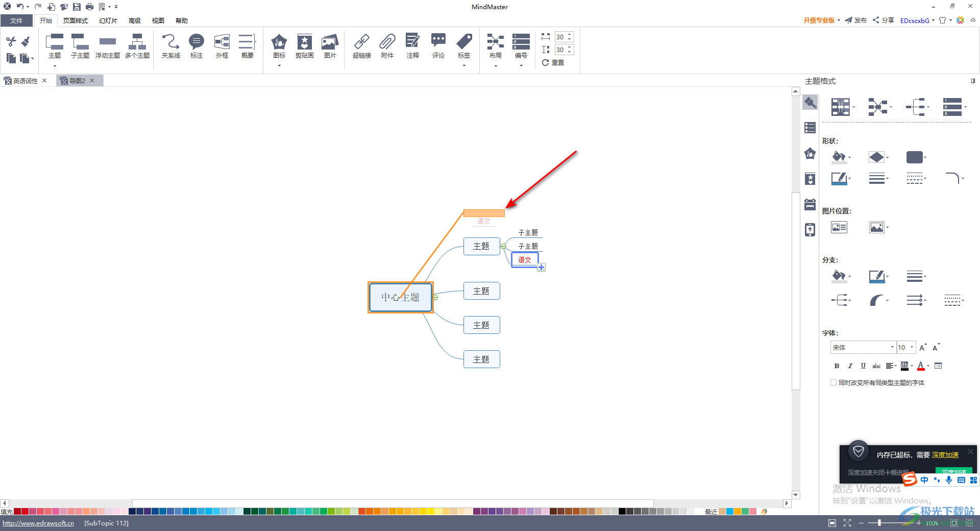Select the Format Painter brush

click(26, 41)
